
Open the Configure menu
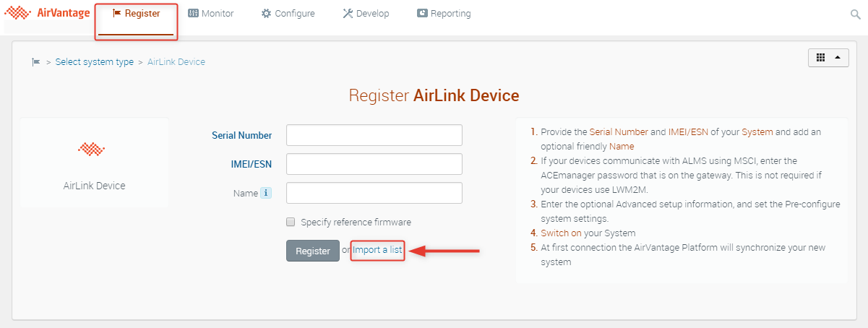pos(288,14)
